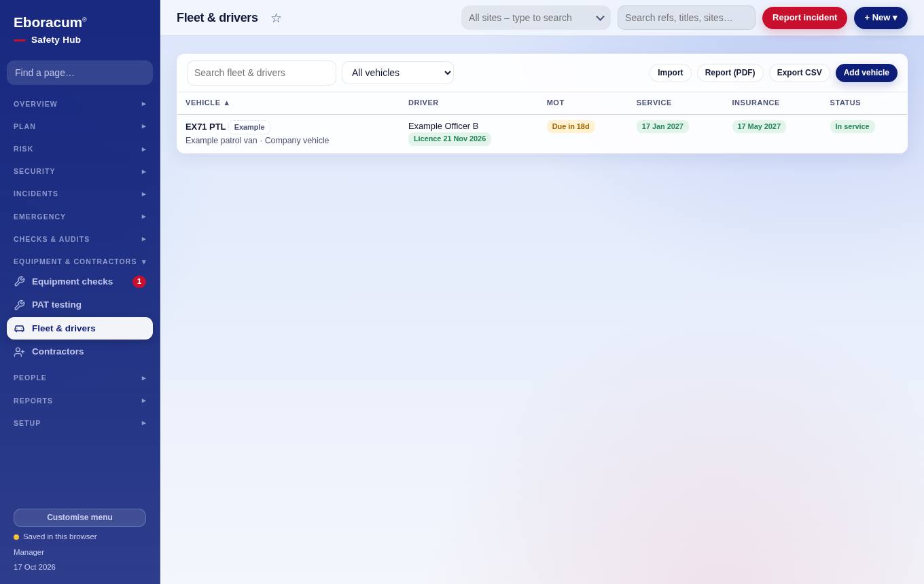Favorite this page with the star icon

point(276,18)
